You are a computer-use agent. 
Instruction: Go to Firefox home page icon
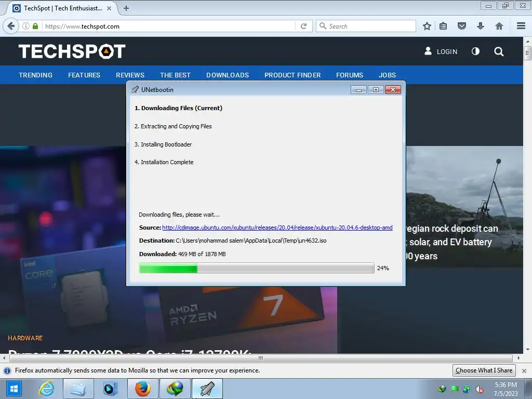499,26
